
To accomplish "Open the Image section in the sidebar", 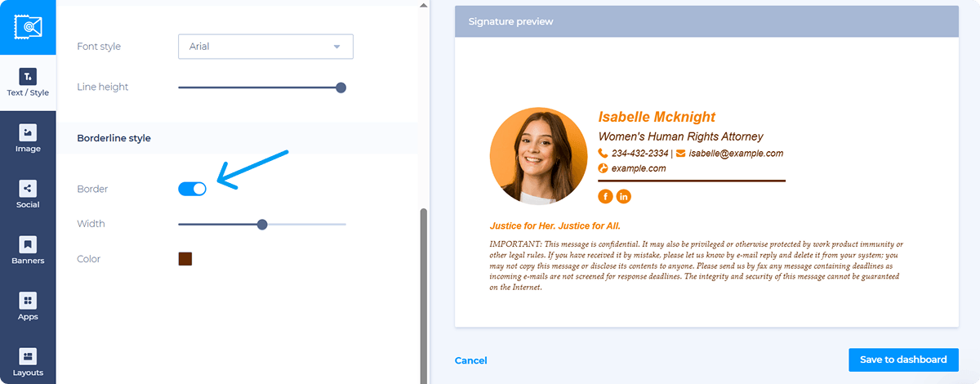I will (28, 139).
